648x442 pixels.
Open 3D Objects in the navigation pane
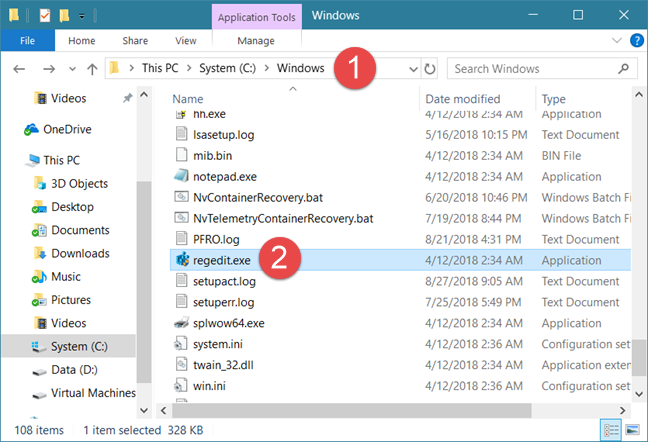click(79, 183)
